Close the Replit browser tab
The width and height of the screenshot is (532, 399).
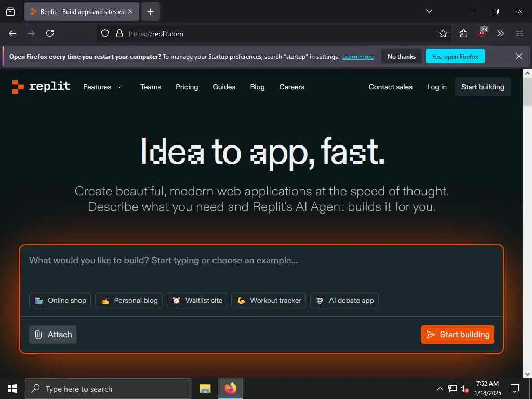pyautogui.click(x=130, y=11)
